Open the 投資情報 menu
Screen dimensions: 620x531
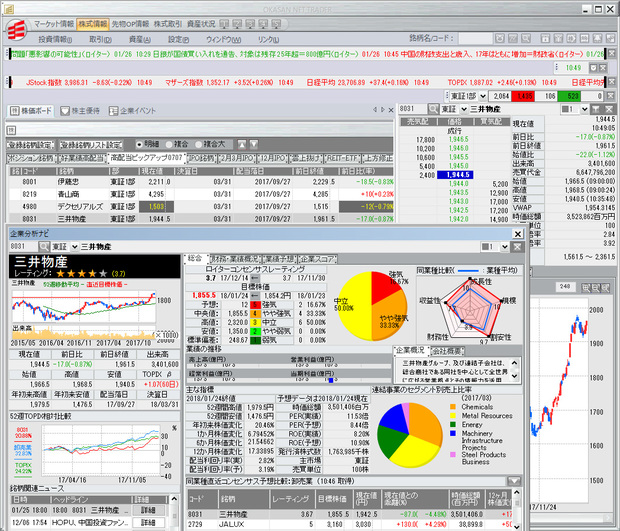55,40
